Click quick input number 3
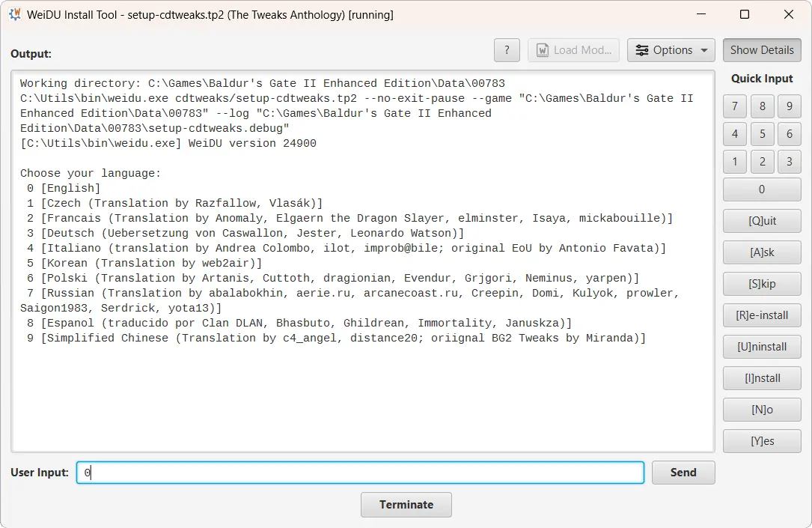Image resolution: width=812 pixels, height=528 pixels. pos(790,162)
